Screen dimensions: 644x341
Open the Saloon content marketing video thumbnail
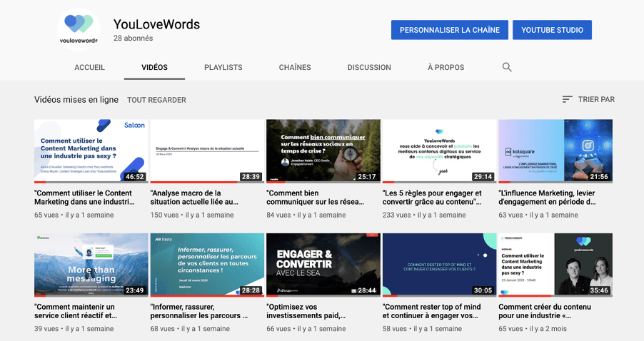coord(91,151)
